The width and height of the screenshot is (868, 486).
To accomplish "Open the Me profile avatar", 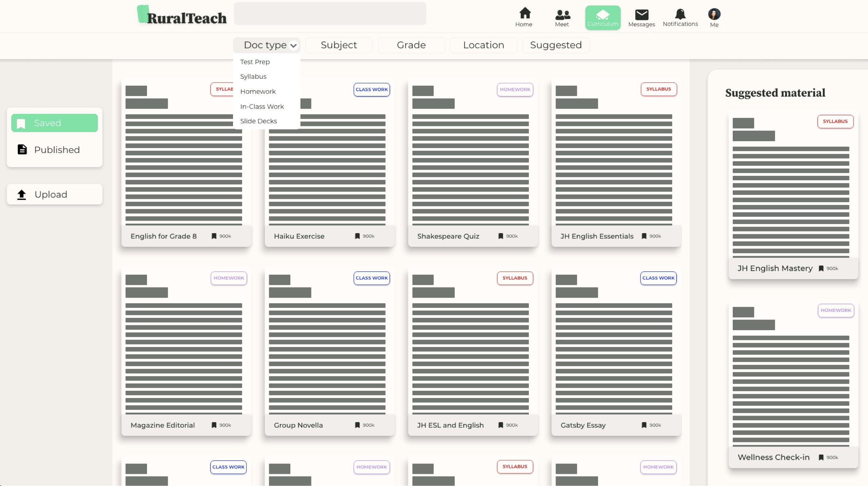I will 714,14.
